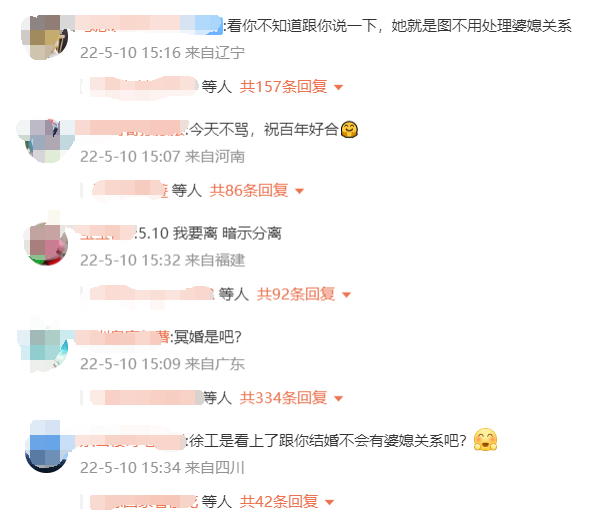Open avatar of the Guangdong commenter
Screen dimensions: 596x522
(46, 348)
